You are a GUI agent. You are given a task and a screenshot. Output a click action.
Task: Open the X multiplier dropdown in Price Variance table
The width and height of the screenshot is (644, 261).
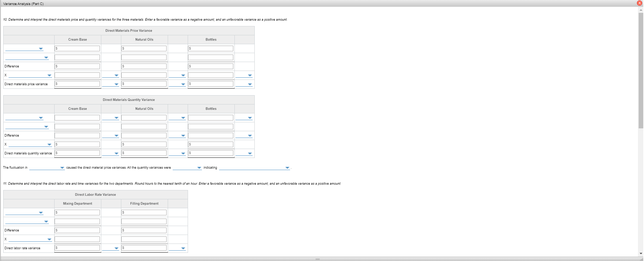pos(30,76)
